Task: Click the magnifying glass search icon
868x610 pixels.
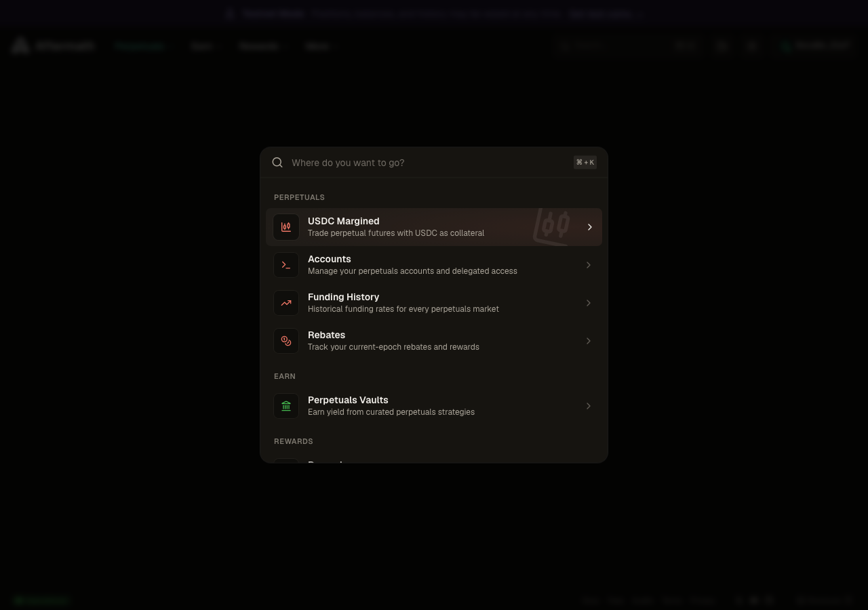Action: point(277,163)
